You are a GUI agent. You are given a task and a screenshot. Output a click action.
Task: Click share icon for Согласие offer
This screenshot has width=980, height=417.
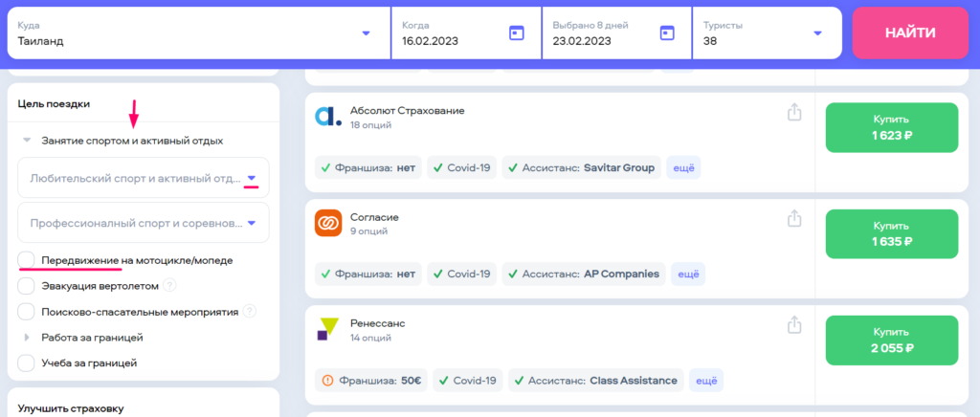(x=793, y=219)
